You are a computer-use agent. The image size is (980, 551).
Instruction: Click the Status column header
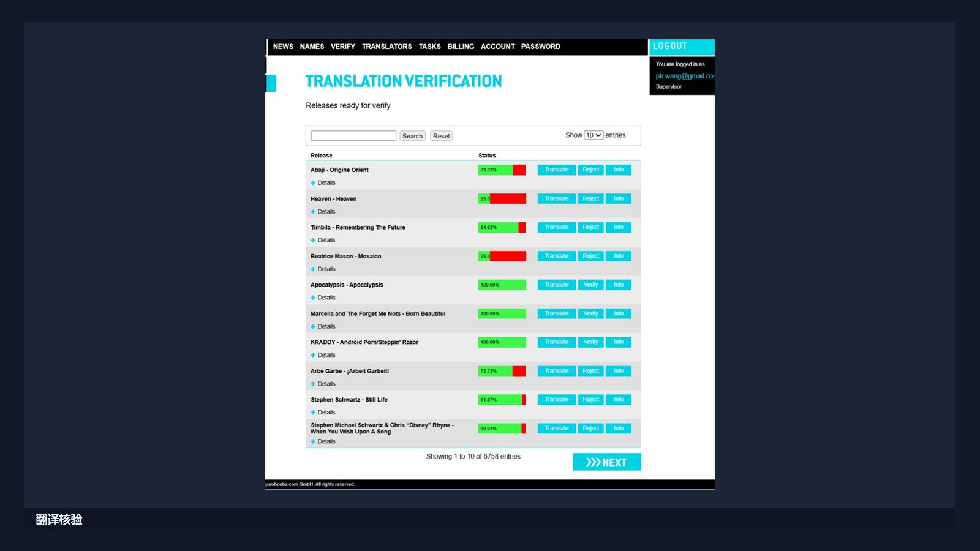tap(487, 156)
